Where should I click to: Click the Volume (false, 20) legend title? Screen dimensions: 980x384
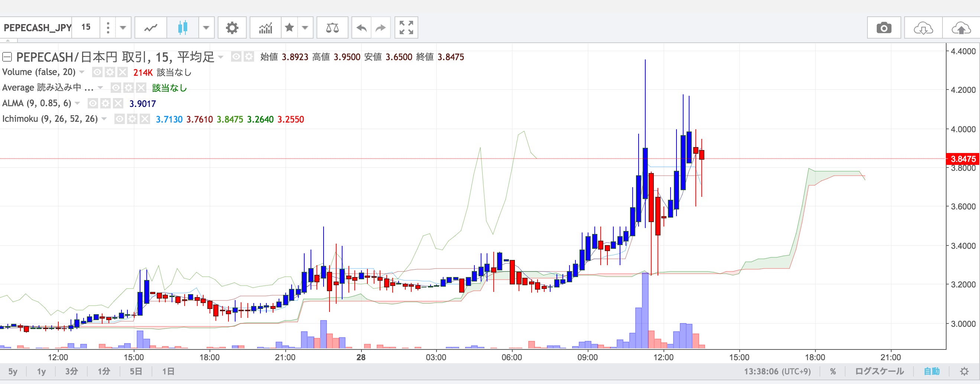(39, 72)
